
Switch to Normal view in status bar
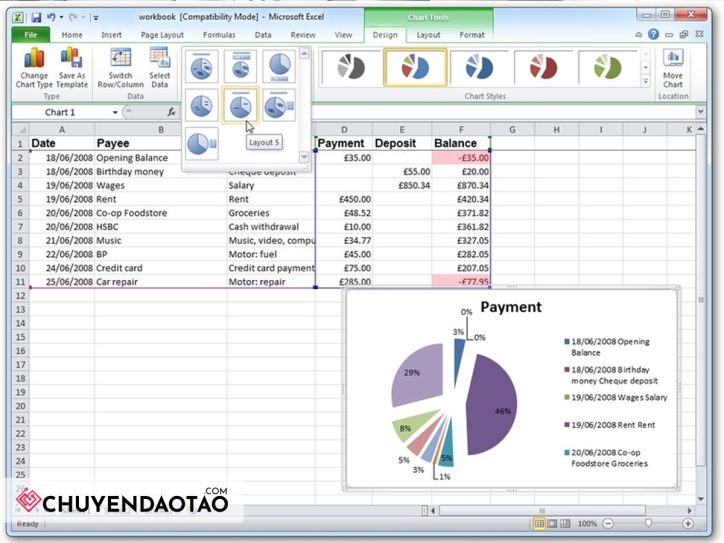(539, 524)
